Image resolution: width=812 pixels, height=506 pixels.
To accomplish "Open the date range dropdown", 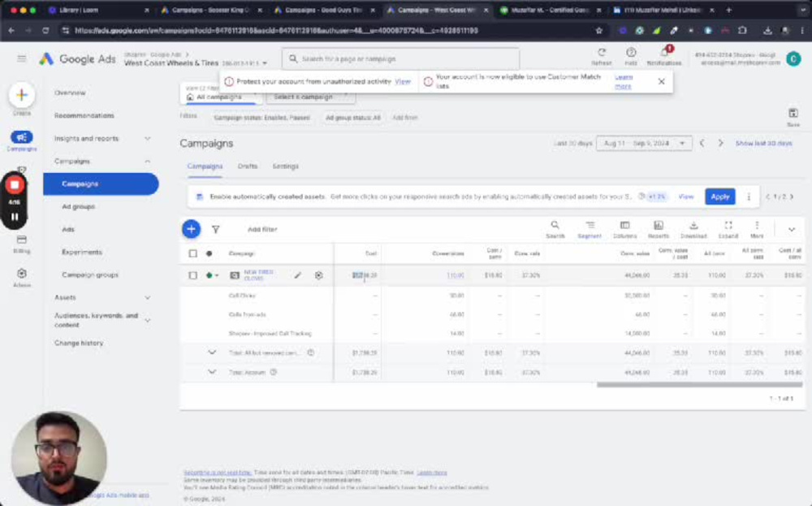I will [x=644, y=143].
